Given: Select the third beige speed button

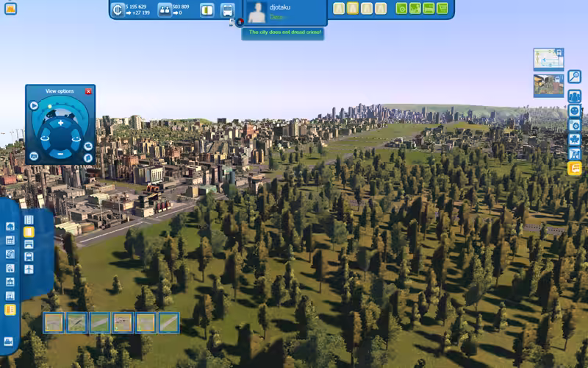Looking at the screenshot, I should (x=367, y=9).
